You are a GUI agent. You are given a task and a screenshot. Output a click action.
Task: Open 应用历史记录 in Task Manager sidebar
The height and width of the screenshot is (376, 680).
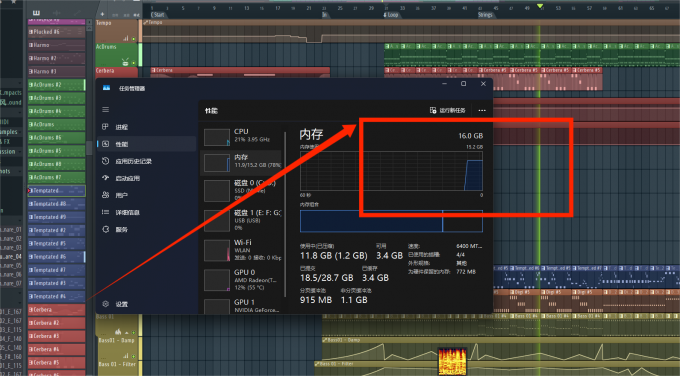point(146,161)
